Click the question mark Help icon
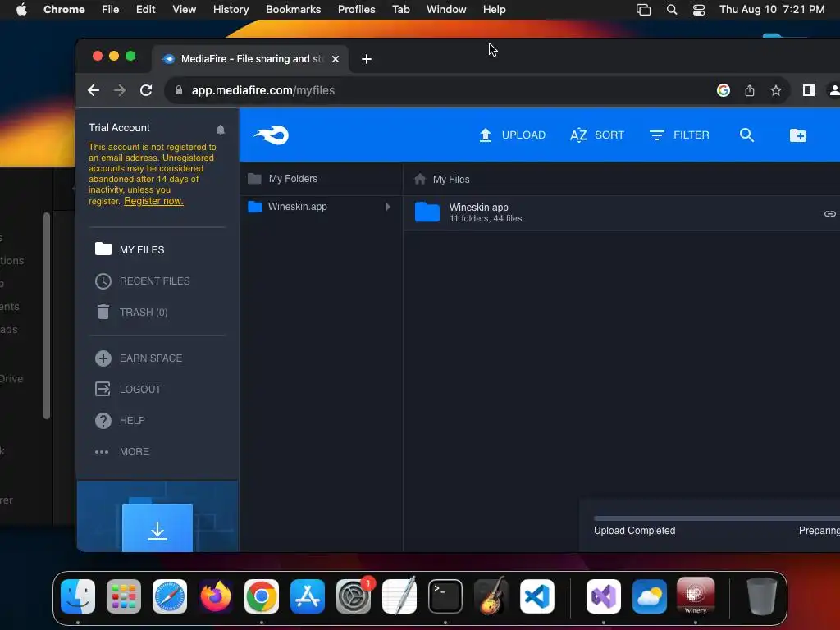Image resolution: width=840 pixels, height=630 pixels. 103,420
